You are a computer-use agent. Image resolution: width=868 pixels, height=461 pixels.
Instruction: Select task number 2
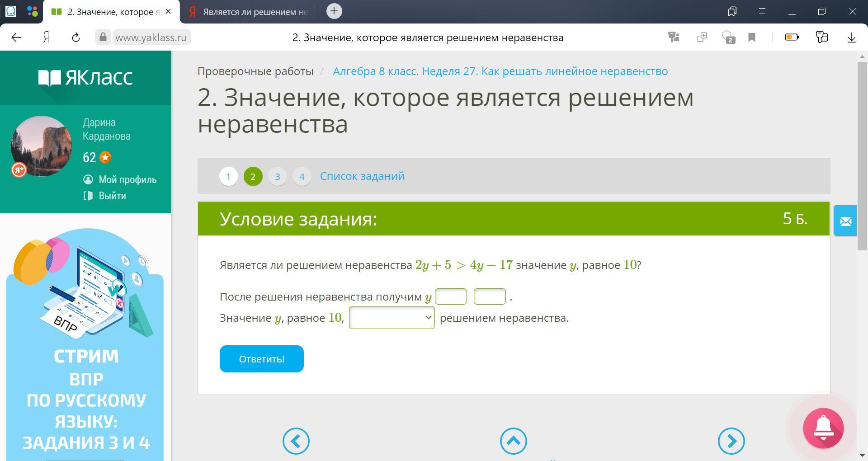click(253, 176)
